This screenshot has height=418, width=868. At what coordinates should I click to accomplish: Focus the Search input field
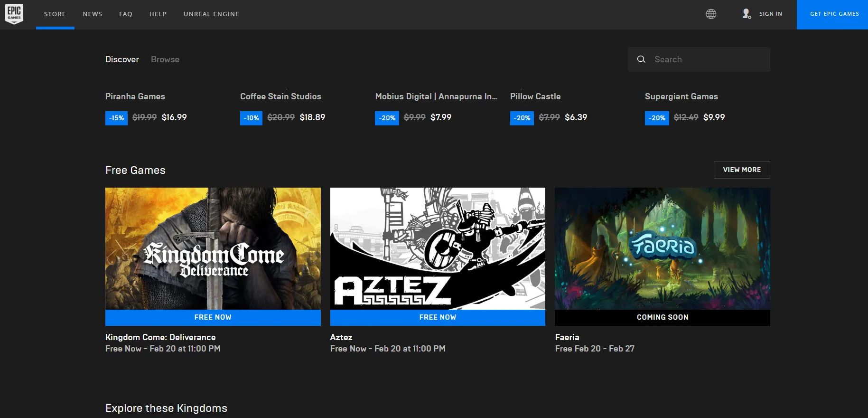point(699,59)
